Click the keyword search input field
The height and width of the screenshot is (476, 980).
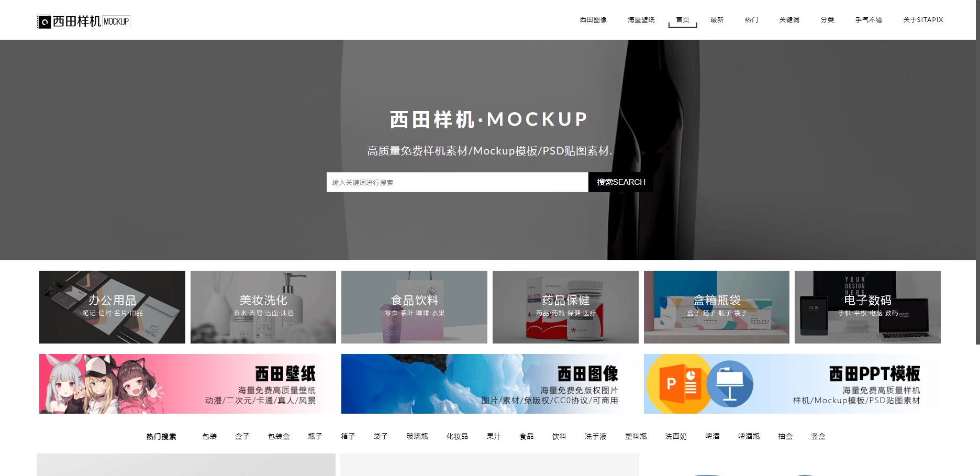click(x=457, y=182)
